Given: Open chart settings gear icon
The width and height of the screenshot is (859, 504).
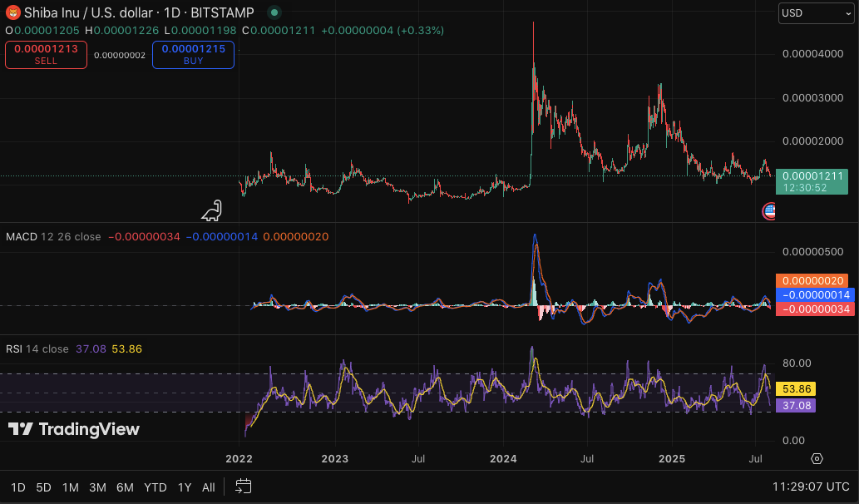Looking at the screenshot, I should [817, 458].
